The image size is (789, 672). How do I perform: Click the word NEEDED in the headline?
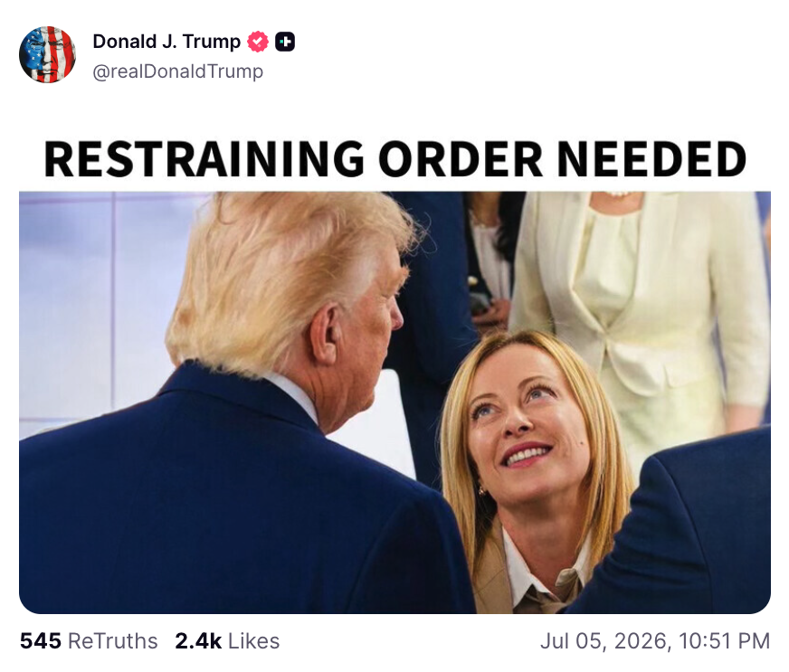pos(651,159)
